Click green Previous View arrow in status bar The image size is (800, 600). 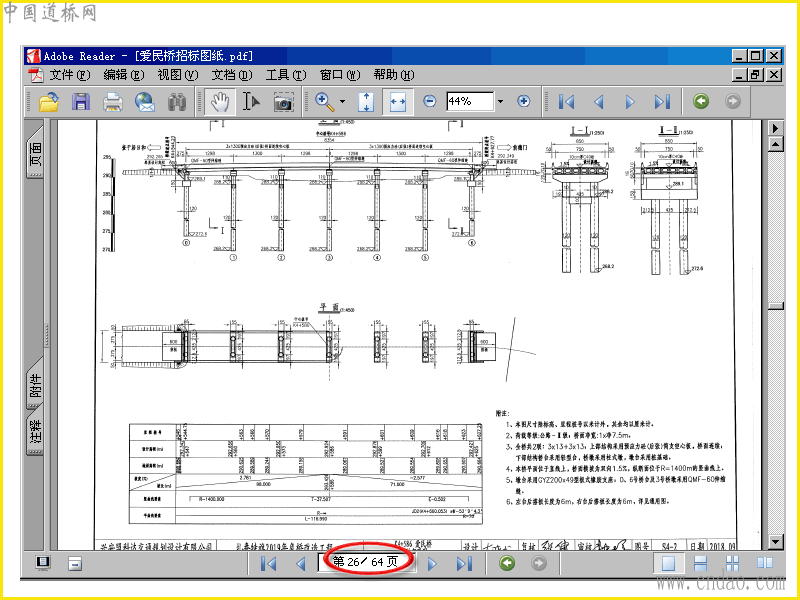(x=507, y=563)
